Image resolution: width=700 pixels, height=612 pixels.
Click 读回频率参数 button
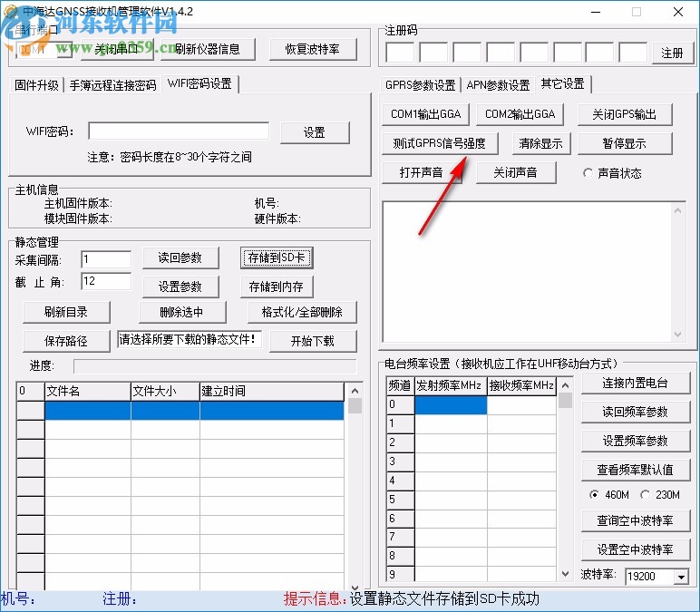pos(636,412)
